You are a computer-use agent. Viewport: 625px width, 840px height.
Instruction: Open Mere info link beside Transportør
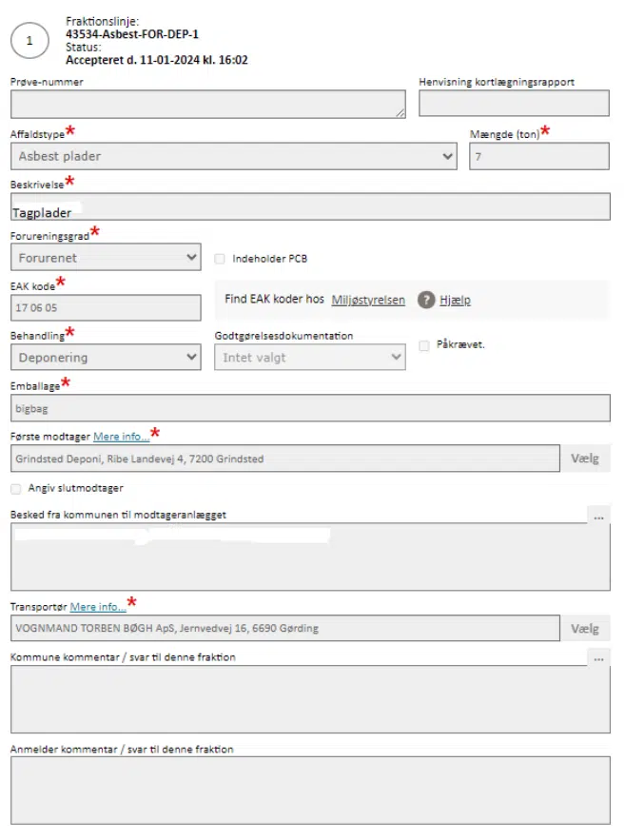tap(98, 606)
